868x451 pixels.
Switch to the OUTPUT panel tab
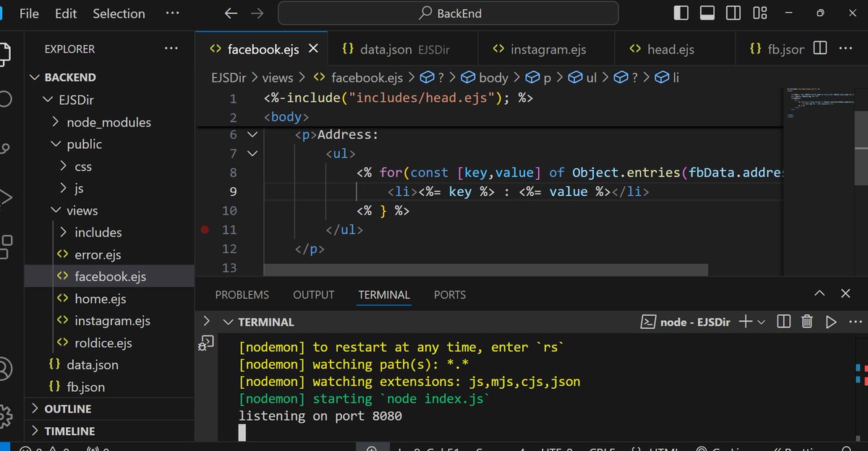313,295
